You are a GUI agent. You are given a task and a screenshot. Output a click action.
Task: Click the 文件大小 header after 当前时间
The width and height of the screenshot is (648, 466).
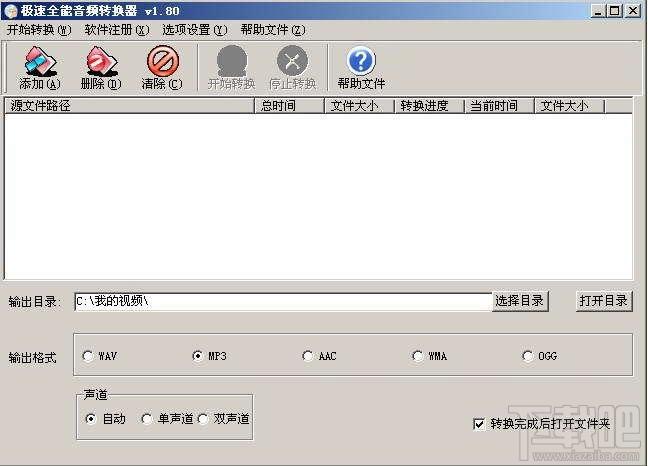570,106
